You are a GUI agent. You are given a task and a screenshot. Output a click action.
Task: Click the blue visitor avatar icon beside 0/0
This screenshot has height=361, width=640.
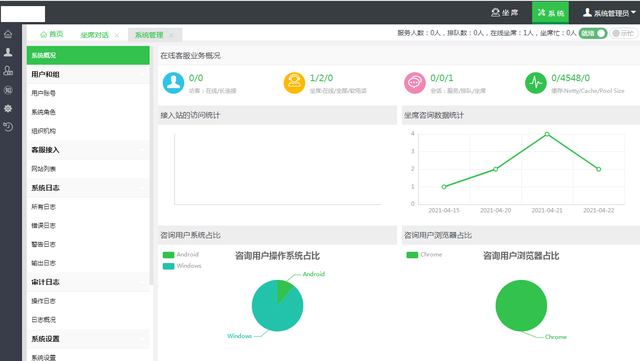[x=173, y=83]
